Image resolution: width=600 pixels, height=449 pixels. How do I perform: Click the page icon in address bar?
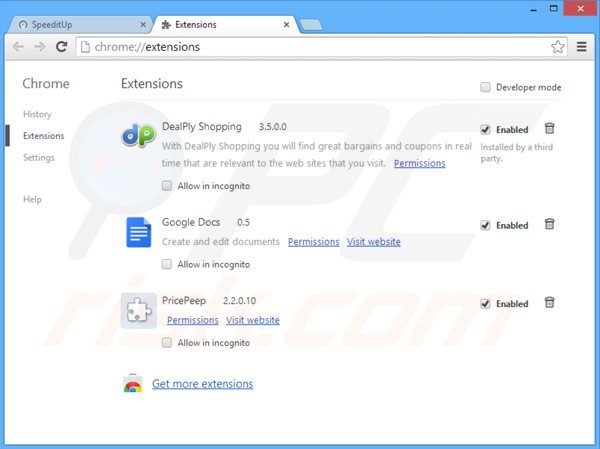pos(85,47)
